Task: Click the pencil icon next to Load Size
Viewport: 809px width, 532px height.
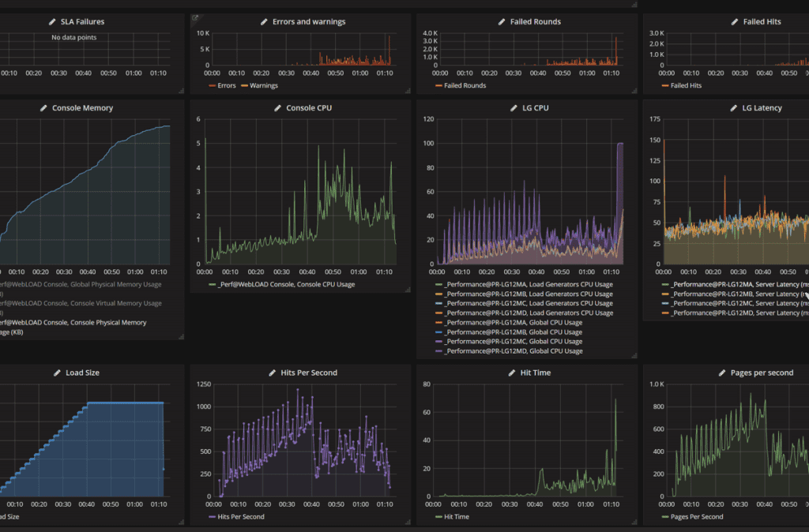Action: tap(57, 373)
